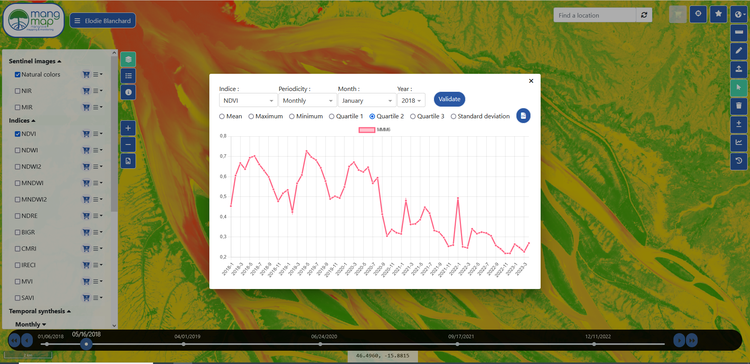Uncheck the NDVI index layer
The height and width of the screenshot is (364, 750).
click(18, 134)
